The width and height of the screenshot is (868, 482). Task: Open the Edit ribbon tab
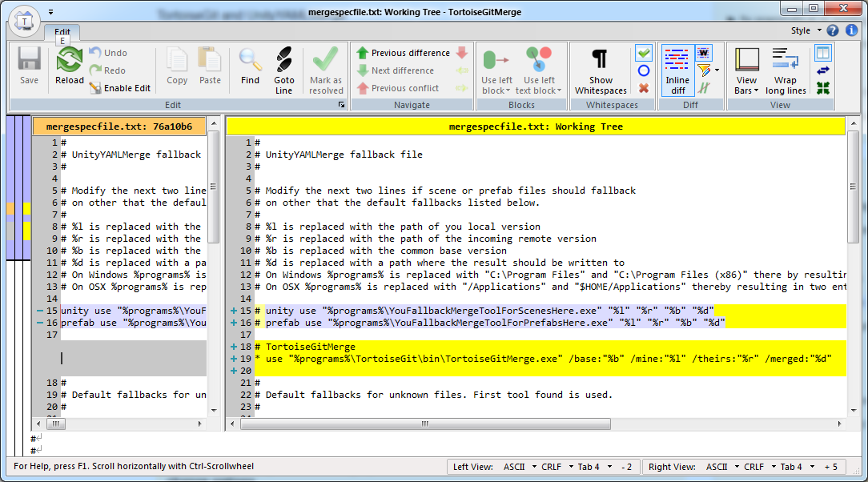(x=62, y=32)
